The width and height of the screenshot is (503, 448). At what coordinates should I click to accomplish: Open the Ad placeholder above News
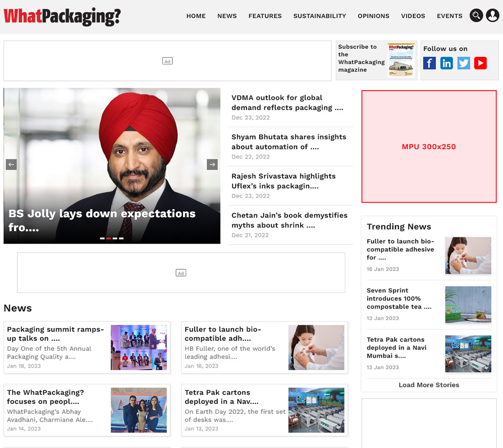coord(181,272)
